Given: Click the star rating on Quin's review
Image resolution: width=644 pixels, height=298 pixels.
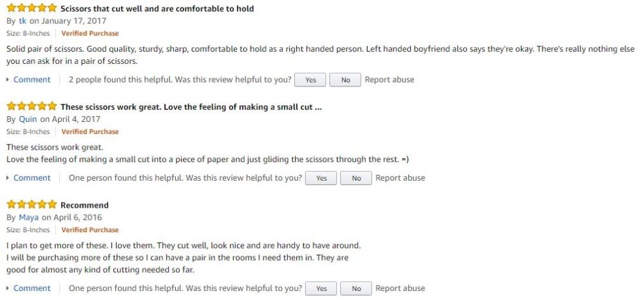Looking at the screenshot, I should point(32,107).
